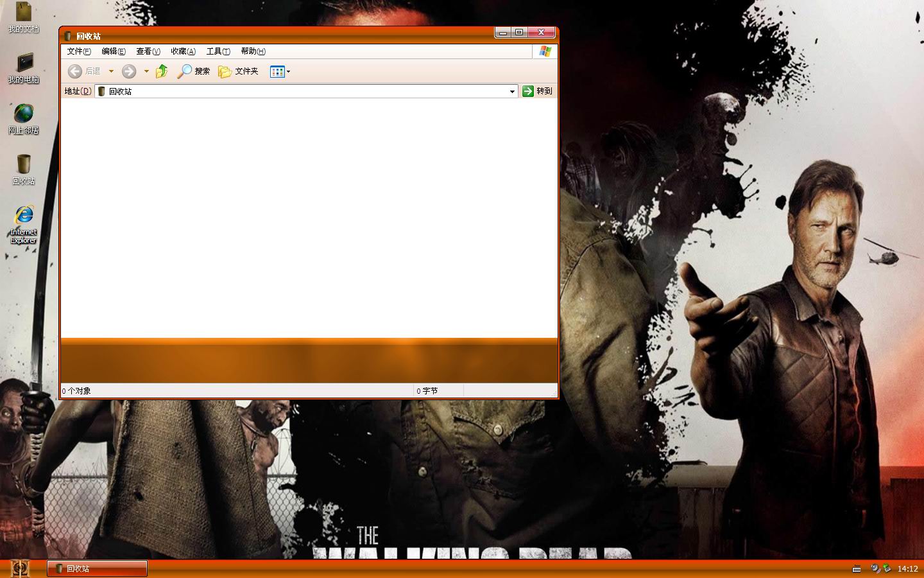Open the 工具(T) menu
Image resolution: width=924 pixels, height=578 pixels.
click(x=218, y=51)
